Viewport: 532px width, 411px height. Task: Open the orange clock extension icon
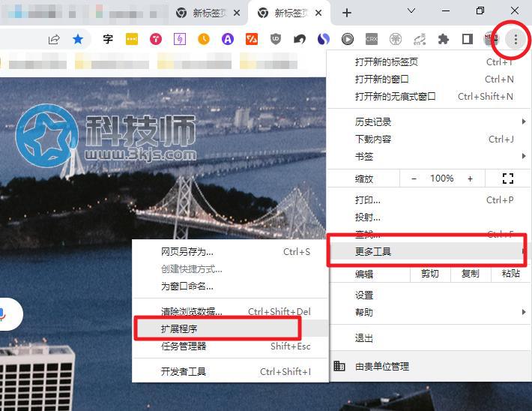(x=204, y=40)
